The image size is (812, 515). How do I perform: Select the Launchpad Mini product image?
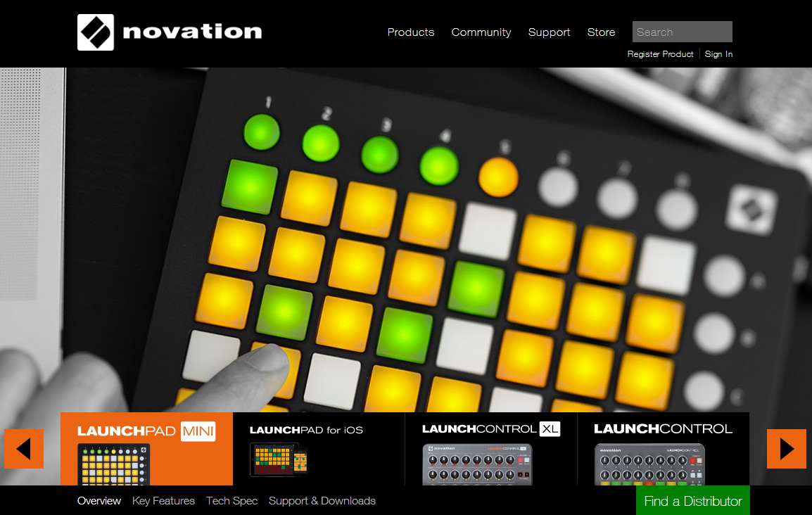tap(113, 464)
